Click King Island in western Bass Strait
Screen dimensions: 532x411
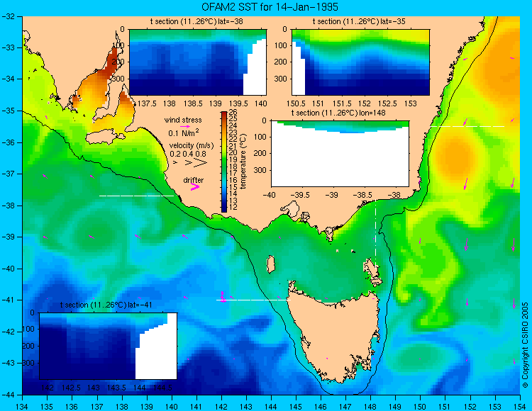(x=270, y=264)
